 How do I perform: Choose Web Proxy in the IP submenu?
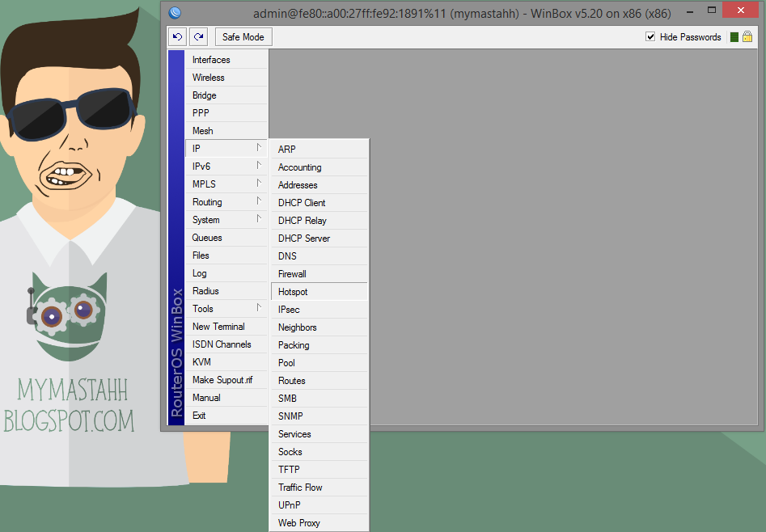click(319, 523)
